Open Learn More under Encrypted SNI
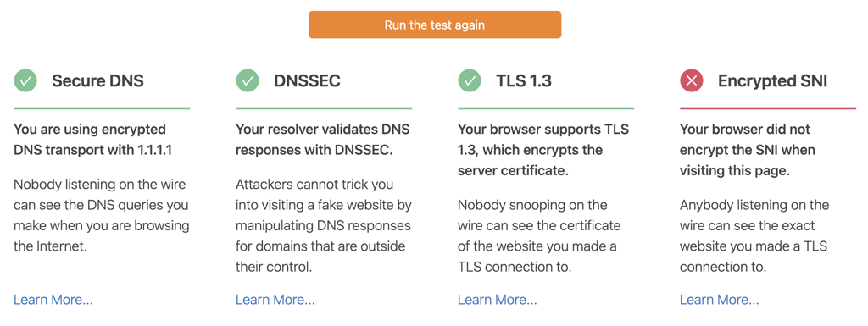The width and height of the screenshot is (868, 326). (719, 300)
